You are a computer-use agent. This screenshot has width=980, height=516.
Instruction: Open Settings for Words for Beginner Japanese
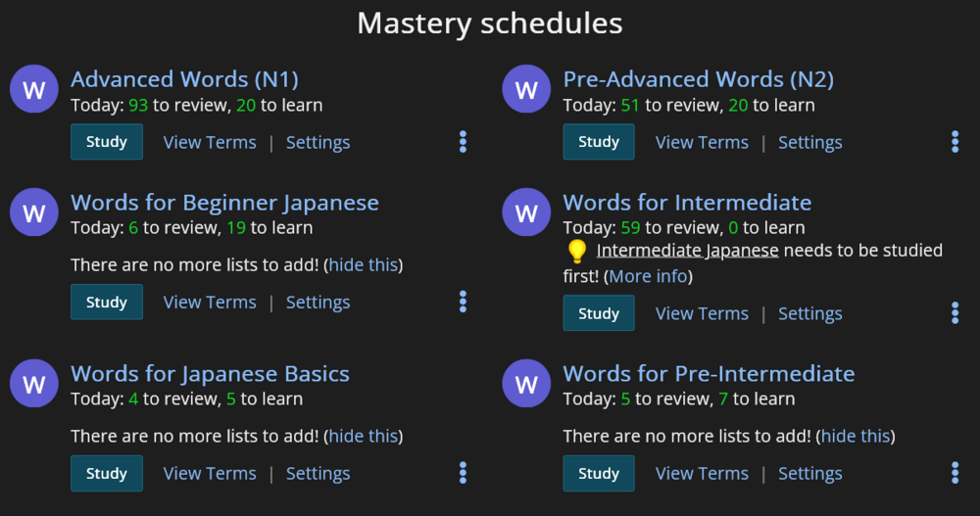click(x=318, y=303)
